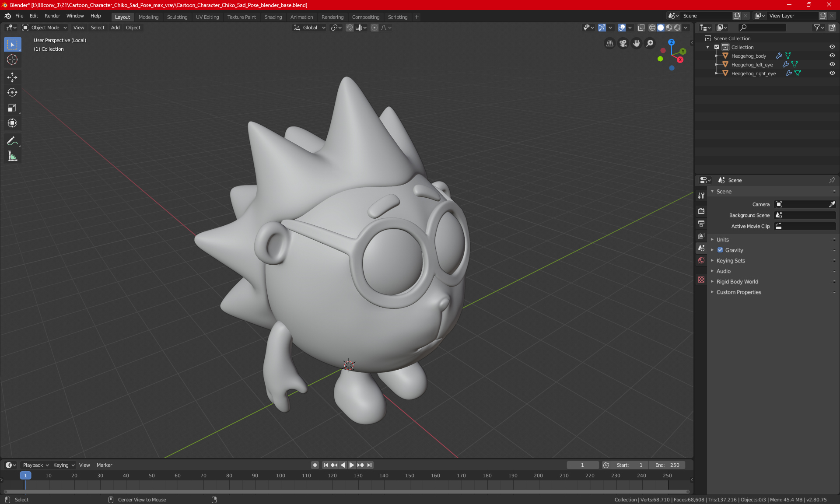840x504 pixels.
Task: Click the play animation button
Action: (x=351, y=465)
